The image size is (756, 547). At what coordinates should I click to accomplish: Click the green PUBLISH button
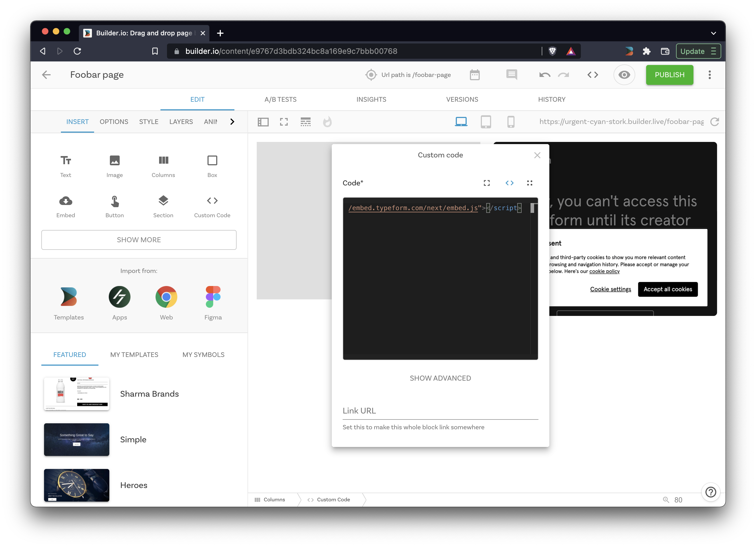[x=669, y=75]
